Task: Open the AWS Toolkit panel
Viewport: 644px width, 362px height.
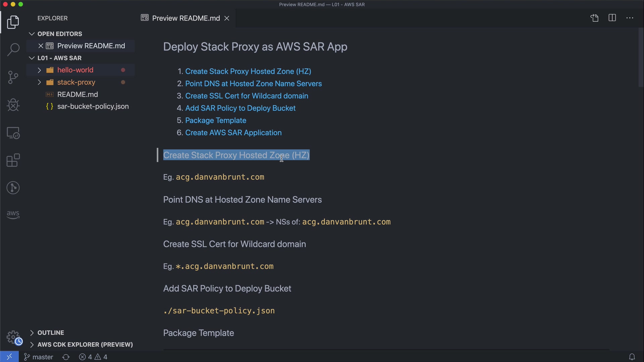Action: (x=13, y=215)
